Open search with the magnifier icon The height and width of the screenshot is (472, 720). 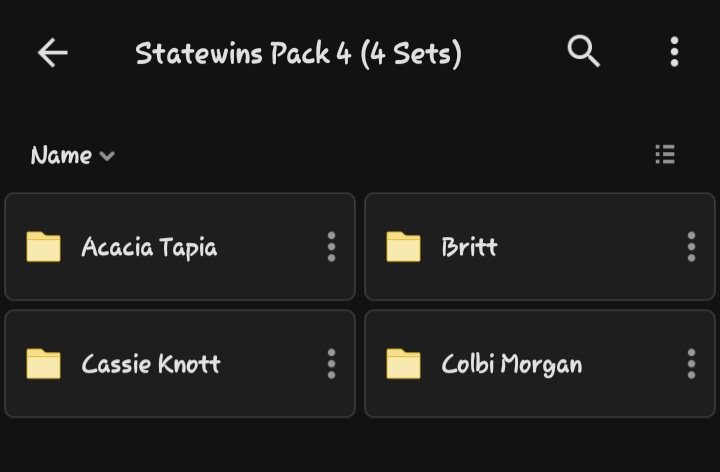point(583,51)
